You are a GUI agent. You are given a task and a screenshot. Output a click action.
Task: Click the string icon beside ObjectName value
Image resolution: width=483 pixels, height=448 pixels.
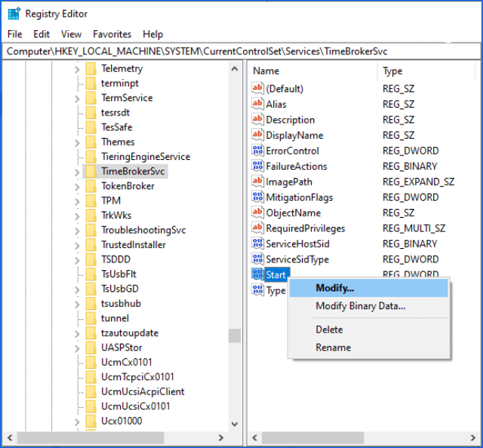pos(257,213)
